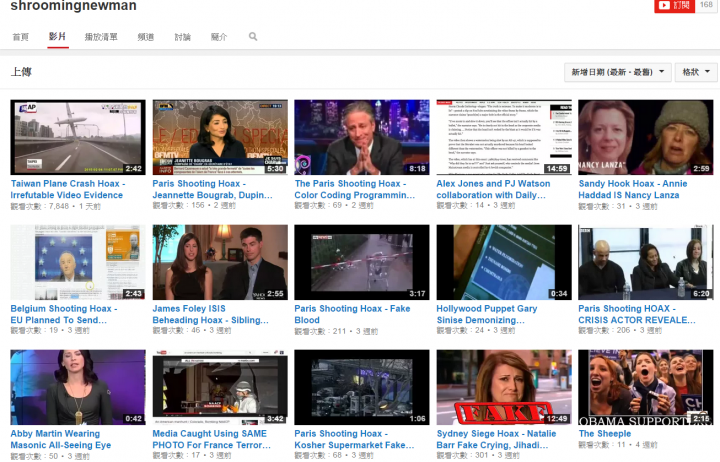Open Paris Shooting Hoax Kosher Supermarket link
The height and width of the screenshot is (462, 720).
354,439
